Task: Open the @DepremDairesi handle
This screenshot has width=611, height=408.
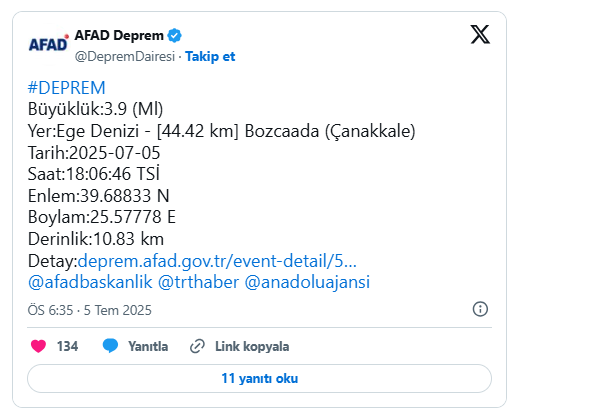Action: pos(125,57)
